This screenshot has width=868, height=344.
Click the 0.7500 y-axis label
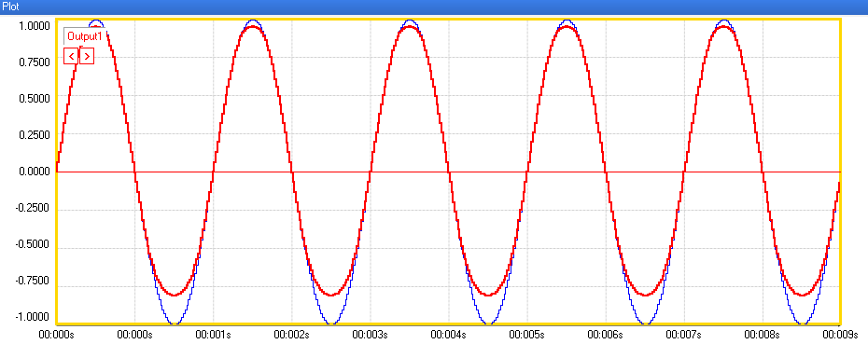tap(35, 62)
